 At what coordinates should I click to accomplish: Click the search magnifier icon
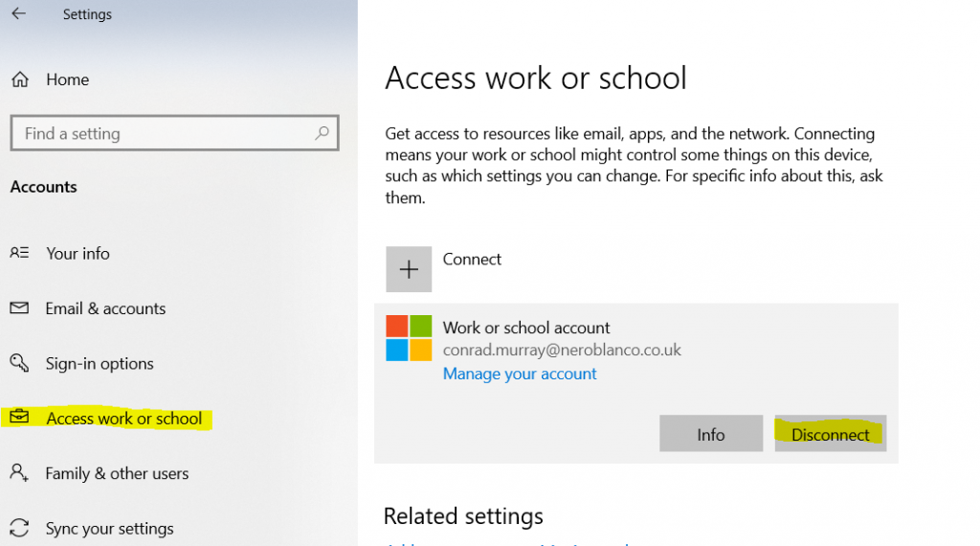coord(322,132)
